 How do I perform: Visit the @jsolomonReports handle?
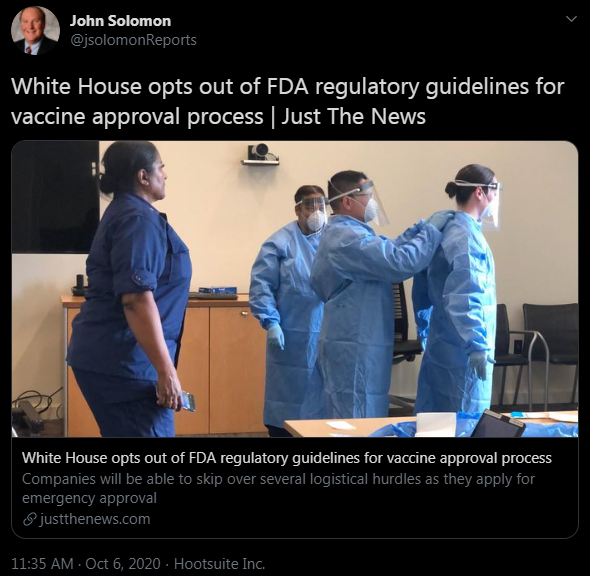click(x=133, y=40)
